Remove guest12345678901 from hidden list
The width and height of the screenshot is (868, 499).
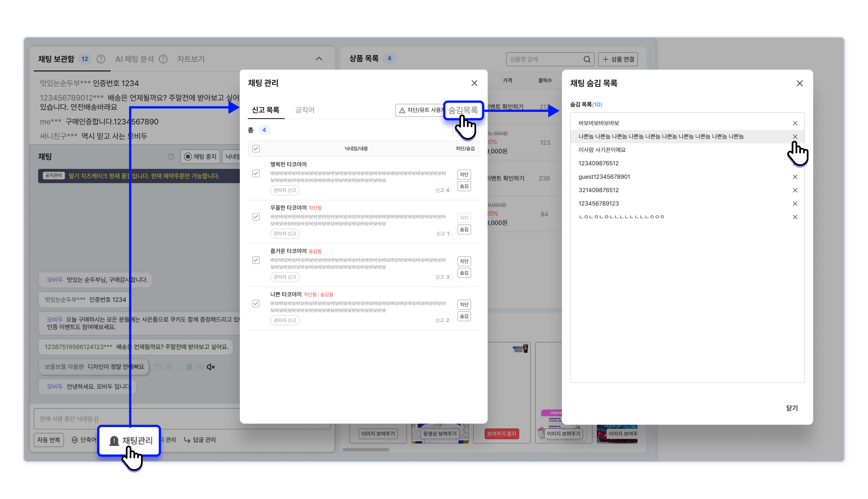795,177
